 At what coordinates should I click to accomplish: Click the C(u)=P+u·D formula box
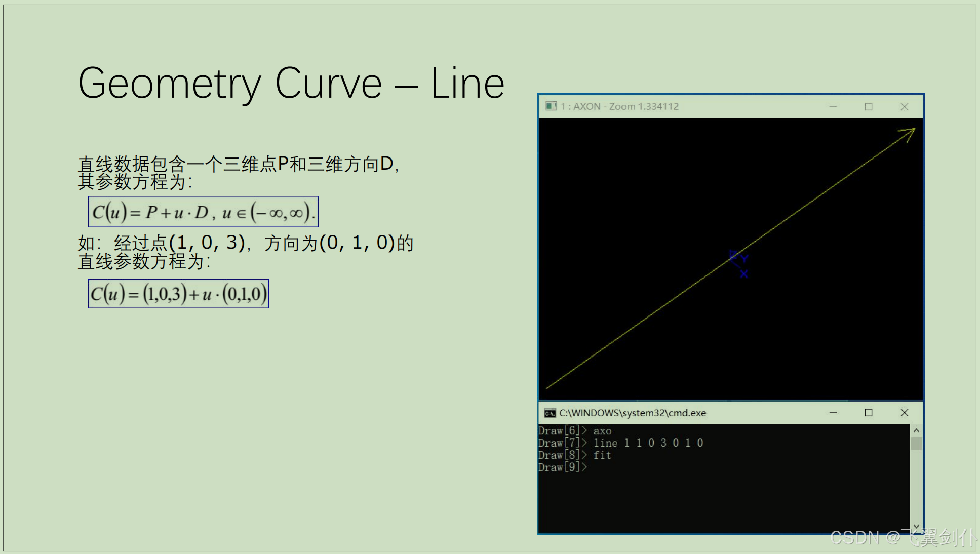(203, 212)
